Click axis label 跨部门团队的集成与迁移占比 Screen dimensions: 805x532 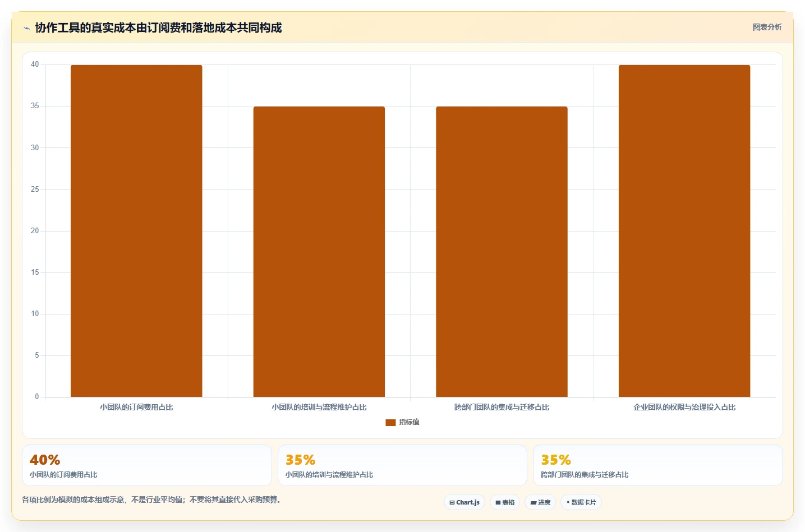(x=502, y=407)
